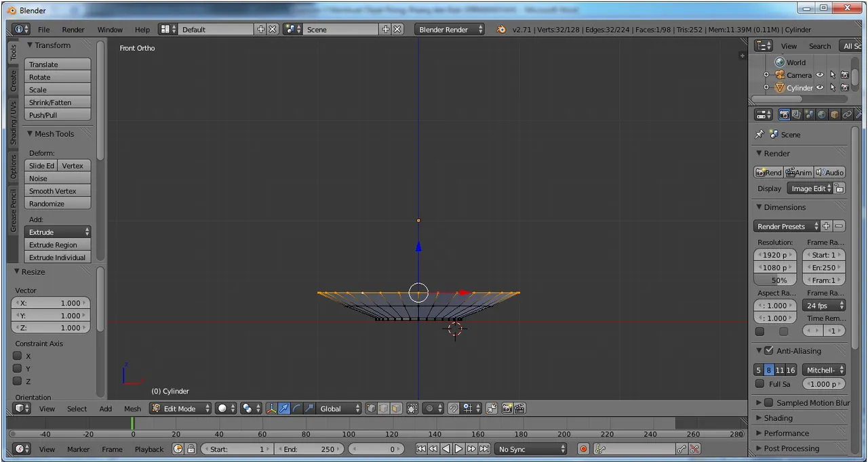This screenshot has width=868, height=462.
Task: Hide the Cylinder object in the outliner
Action: [x=820, y=88]
